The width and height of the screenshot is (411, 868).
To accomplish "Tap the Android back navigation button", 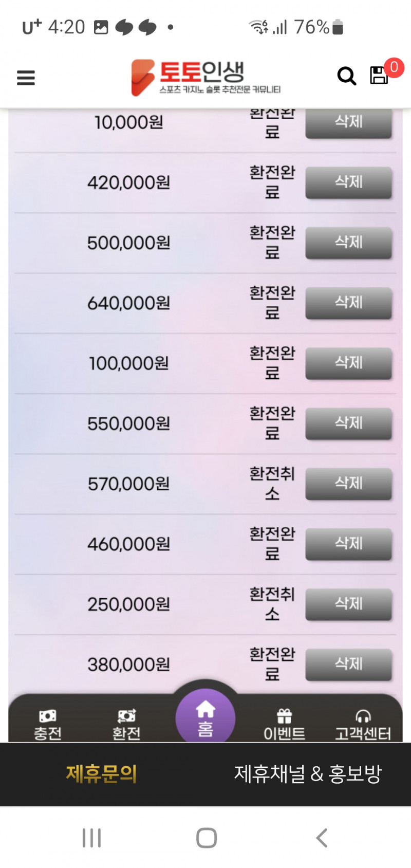I will point(322,838).
